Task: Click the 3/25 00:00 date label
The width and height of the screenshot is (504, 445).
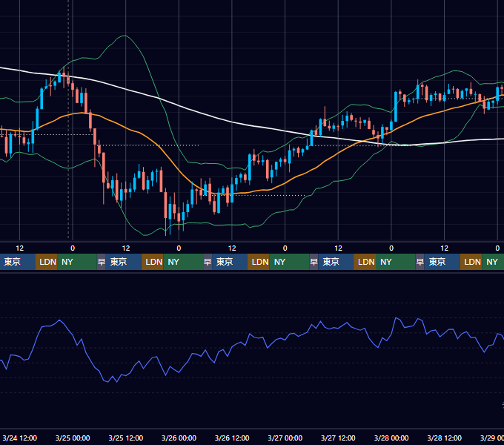Action: [x=73, y=438]
